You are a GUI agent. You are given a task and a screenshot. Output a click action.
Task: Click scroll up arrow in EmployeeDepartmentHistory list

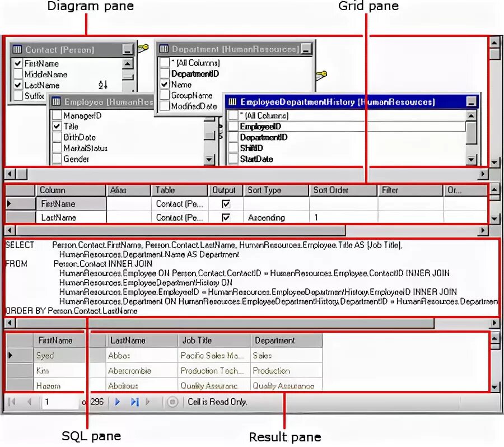tap(471, 116)
